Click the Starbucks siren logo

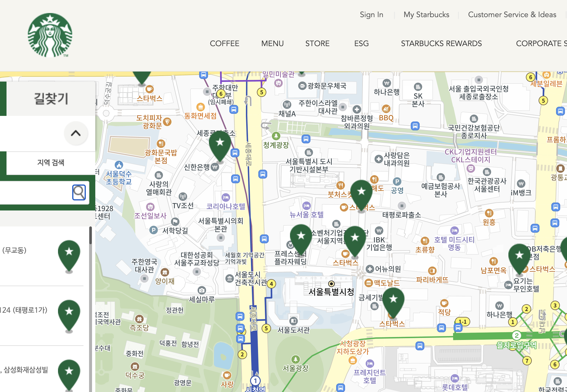(x=50, y=35)
